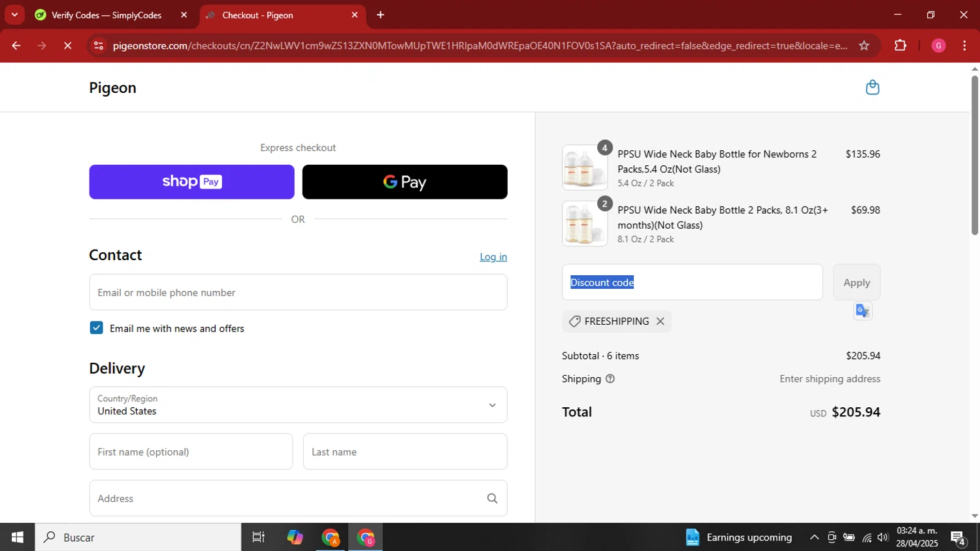
Task: Click the 5.4 Oz bottle product thumbnail
Action: pos(584,167)
